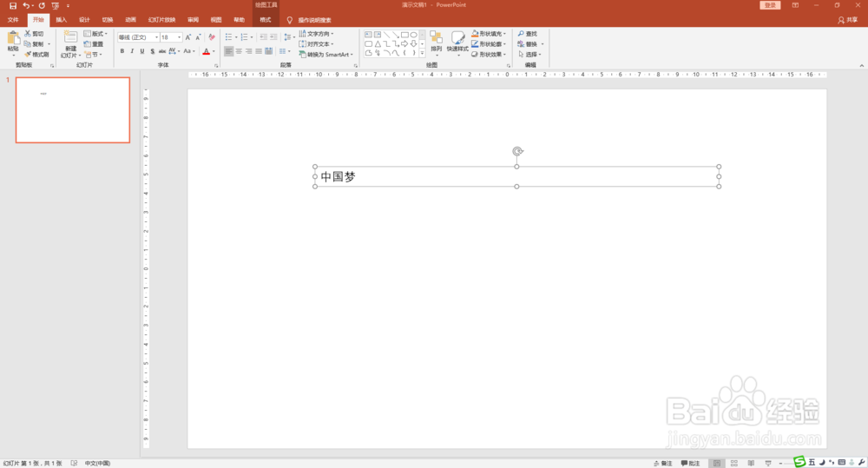The width and height of the screenshot is (868, 468).
Task: Align text left
Action: (228, 51)
